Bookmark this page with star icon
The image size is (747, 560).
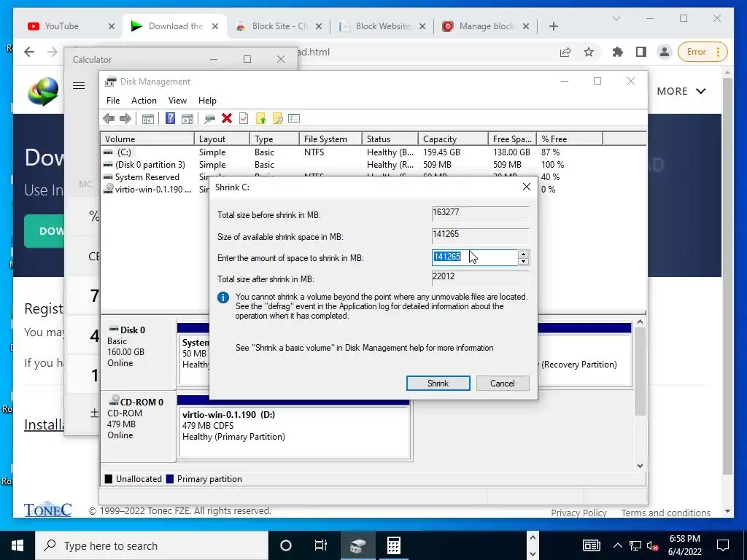point(589,52)
